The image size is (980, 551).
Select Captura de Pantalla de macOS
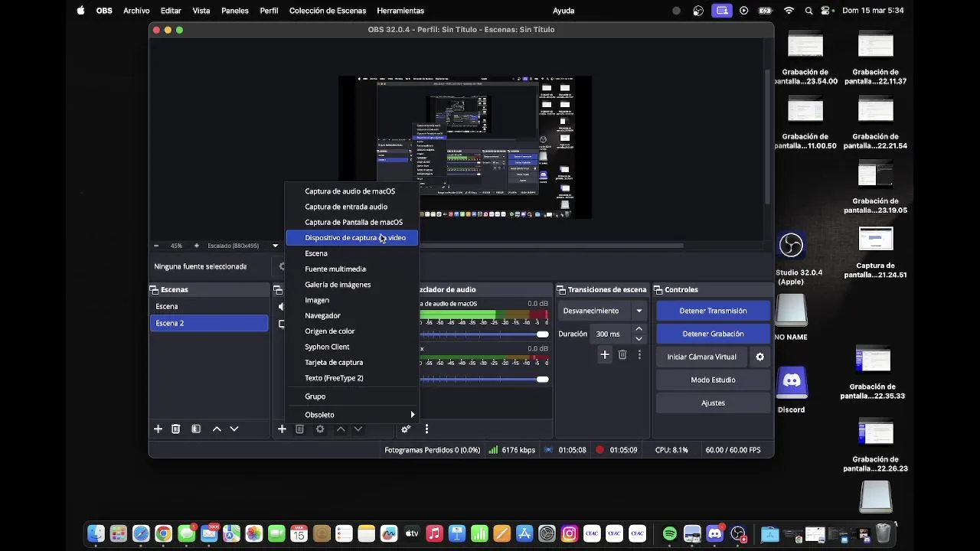352,222
